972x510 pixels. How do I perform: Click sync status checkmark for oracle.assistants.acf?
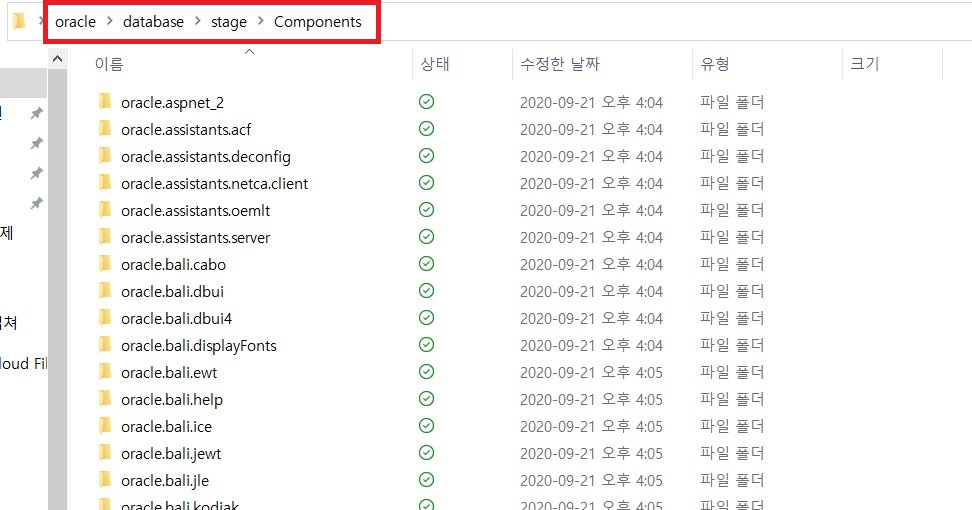[426, 129]
